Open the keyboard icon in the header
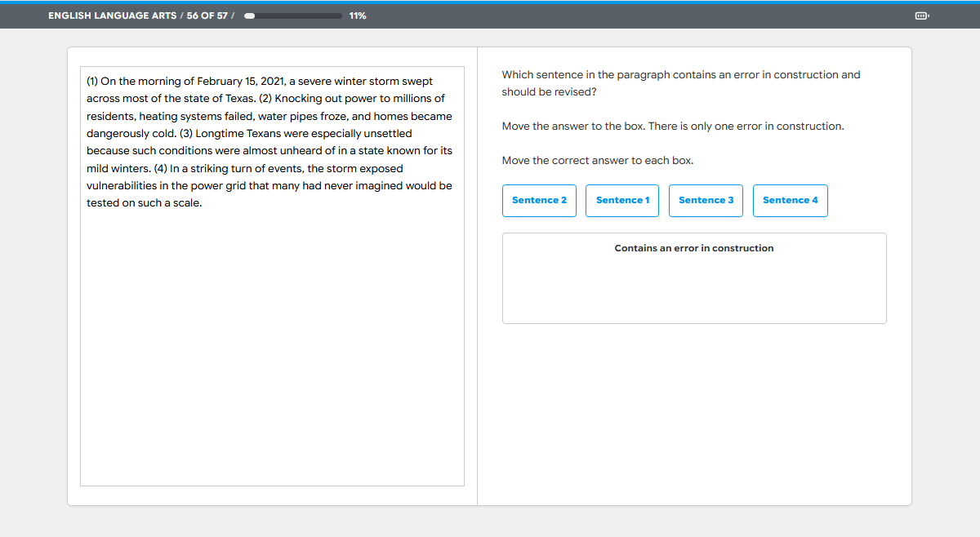This screenshot has width=980, height=537. [x=922, y=16]
